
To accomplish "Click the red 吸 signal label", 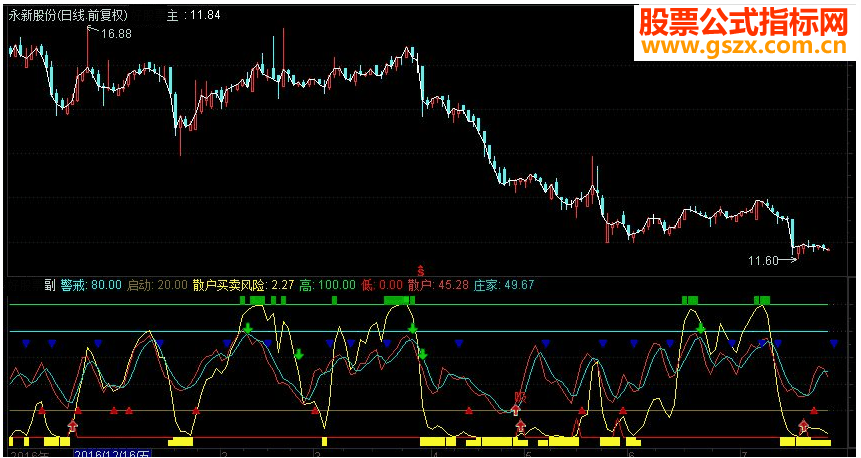I will point(520,397).
